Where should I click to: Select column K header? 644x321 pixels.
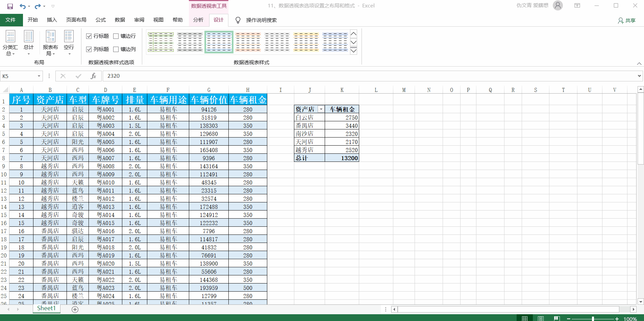tap(342, 90)
